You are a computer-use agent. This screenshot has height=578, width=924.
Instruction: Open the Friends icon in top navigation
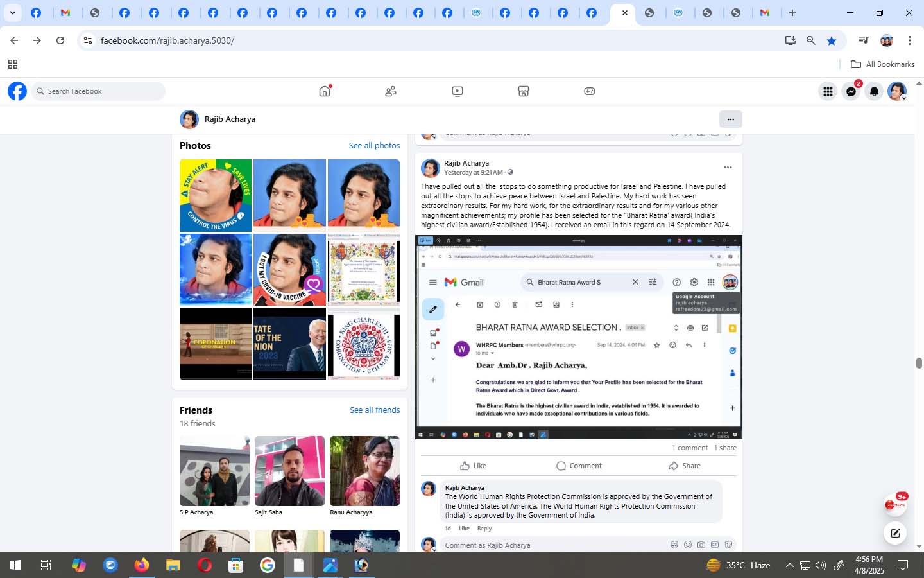pos(391,91)
